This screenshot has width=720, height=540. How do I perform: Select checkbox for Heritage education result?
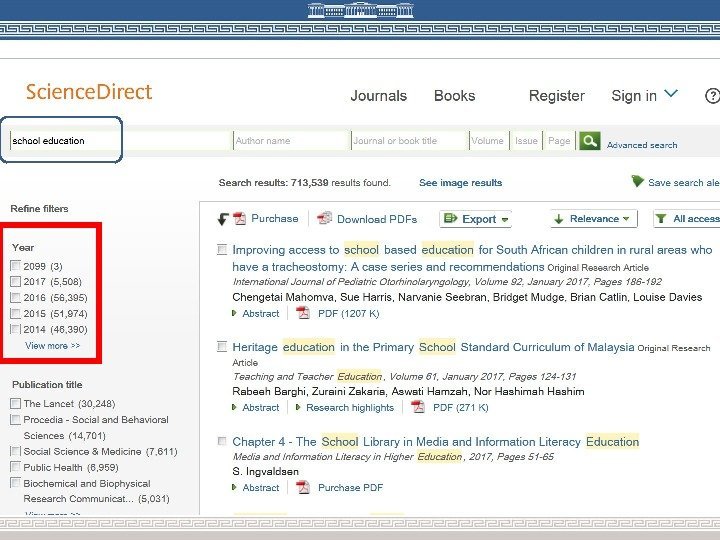coord(222,346)
